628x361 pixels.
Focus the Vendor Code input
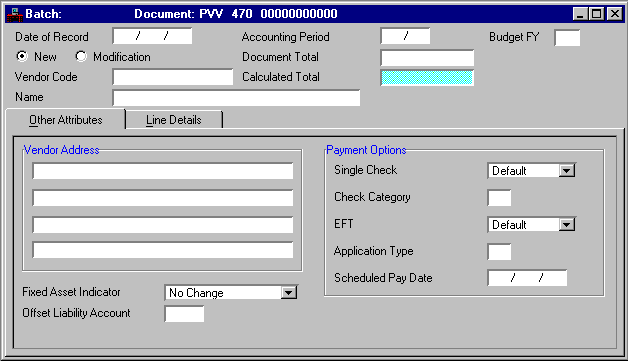[x=173, y=77]
